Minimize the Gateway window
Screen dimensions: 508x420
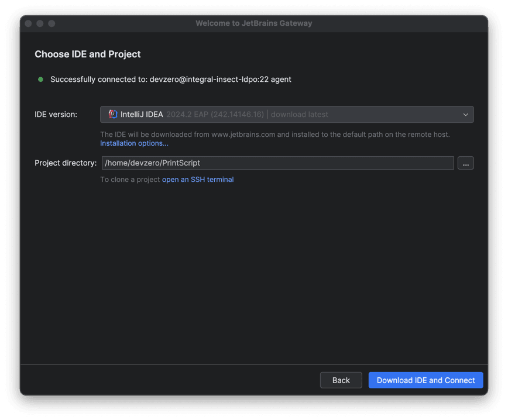40,23
